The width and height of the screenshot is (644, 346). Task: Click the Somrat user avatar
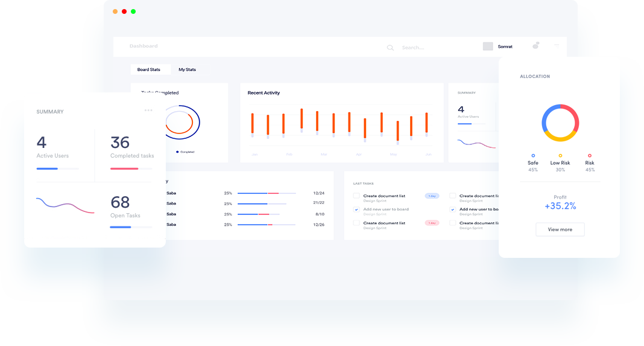point(488,46)
